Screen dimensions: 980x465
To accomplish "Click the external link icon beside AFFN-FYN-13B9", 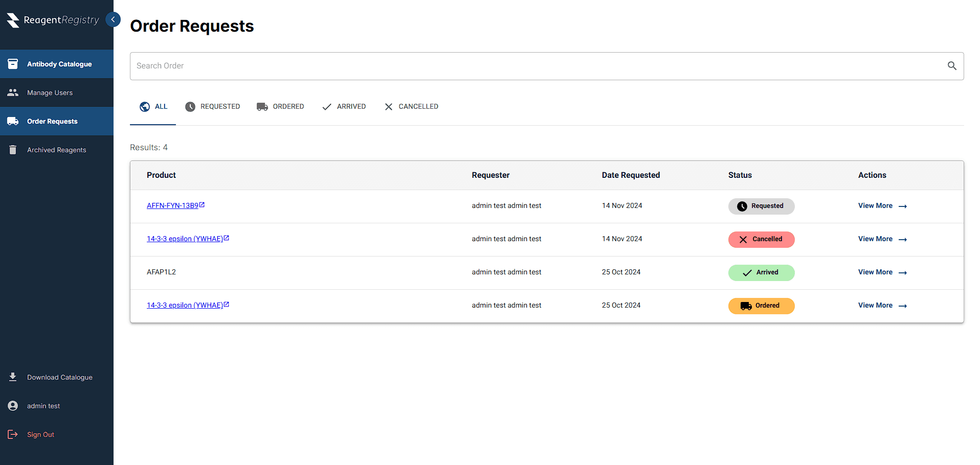I will click(x=202, y=205).
